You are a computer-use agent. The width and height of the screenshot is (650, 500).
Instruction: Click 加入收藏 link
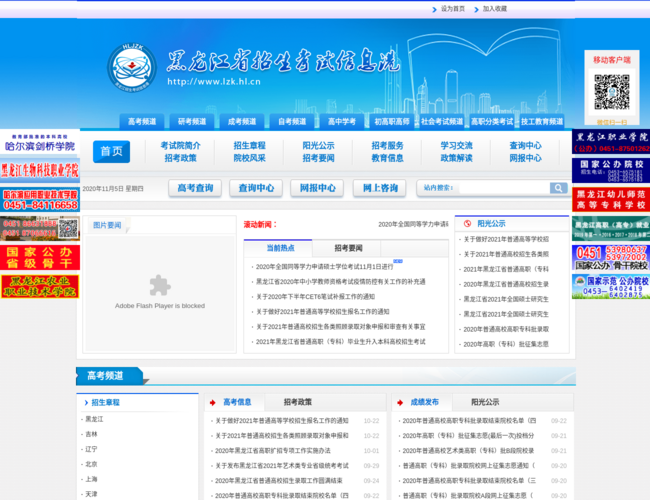(x=495, y=9)
